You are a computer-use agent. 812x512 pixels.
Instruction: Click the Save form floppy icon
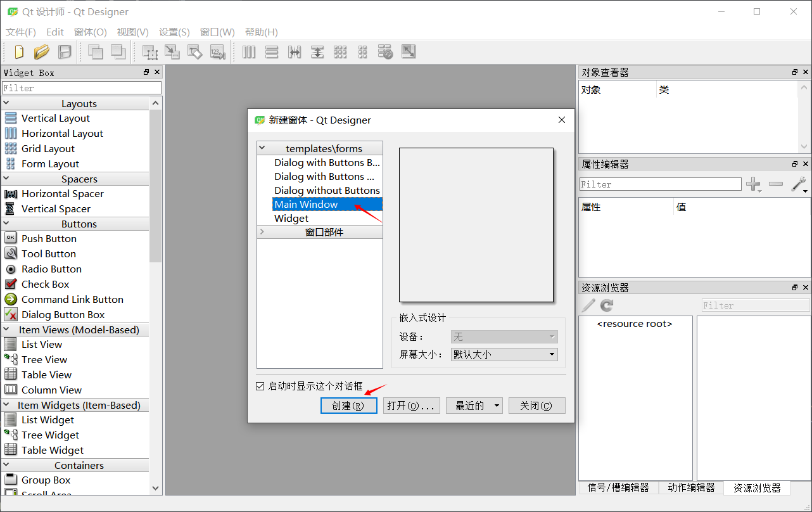[x=65, y=52]
